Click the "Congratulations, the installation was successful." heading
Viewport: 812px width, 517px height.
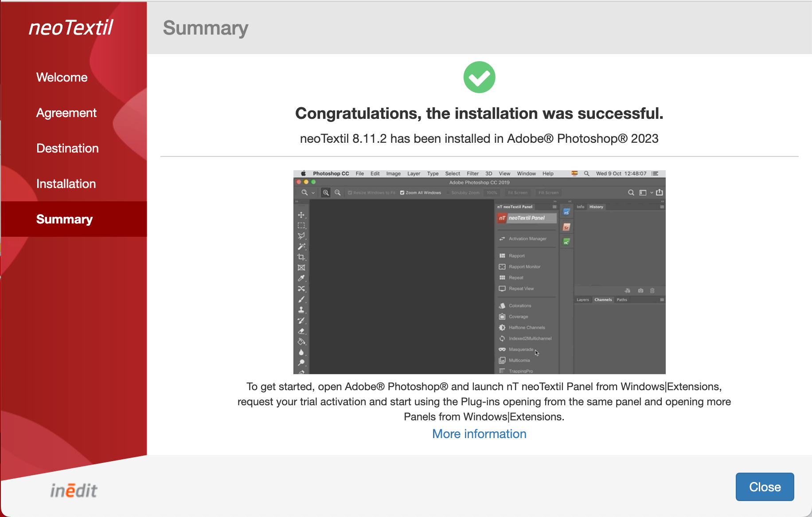[479, 114]
